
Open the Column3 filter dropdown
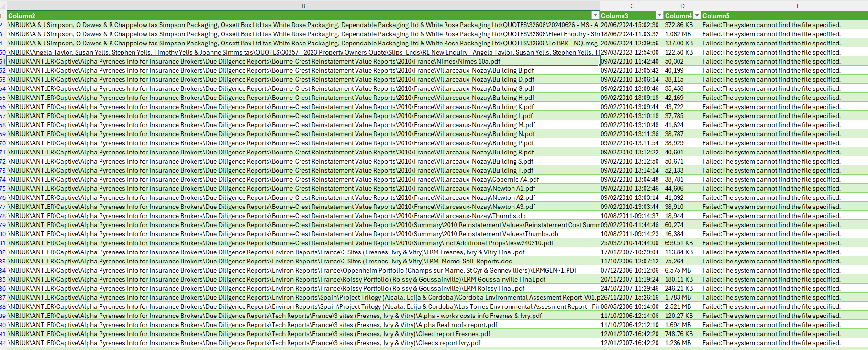coord(659,15)
